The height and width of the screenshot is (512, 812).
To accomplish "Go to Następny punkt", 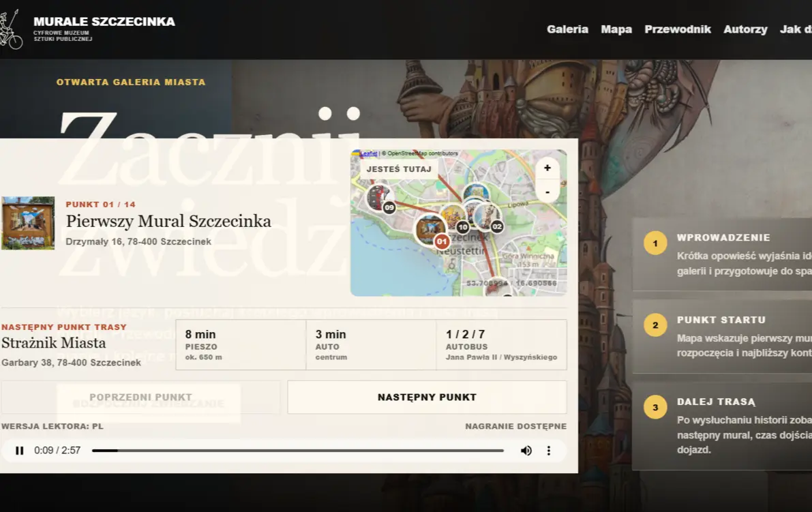I will pyautogui.click(x=427, y=397).
